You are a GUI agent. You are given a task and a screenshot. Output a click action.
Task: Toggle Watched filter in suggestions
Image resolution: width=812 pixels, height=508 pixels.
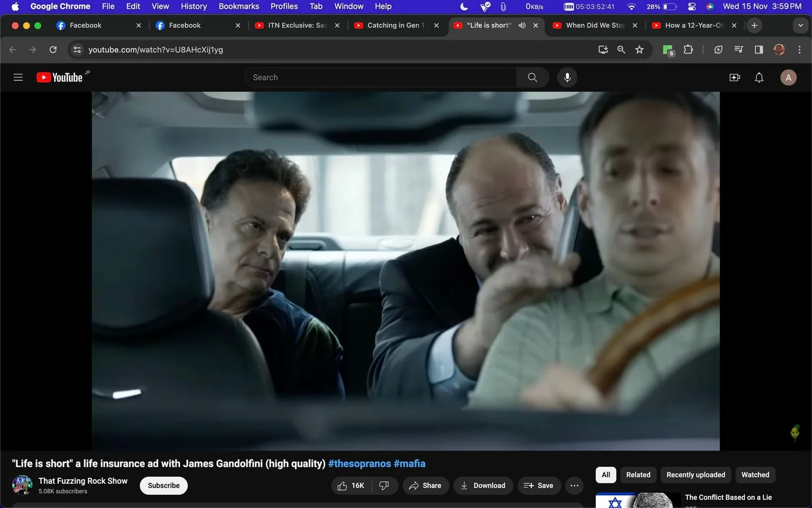[x=755, y=475]
